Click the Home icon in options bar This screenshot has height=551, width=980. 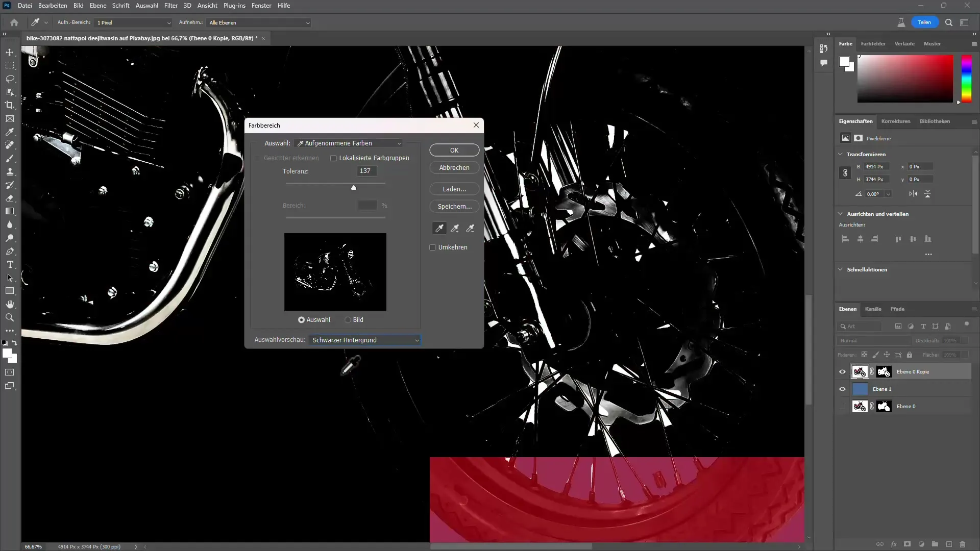click(x=14, y=22)
